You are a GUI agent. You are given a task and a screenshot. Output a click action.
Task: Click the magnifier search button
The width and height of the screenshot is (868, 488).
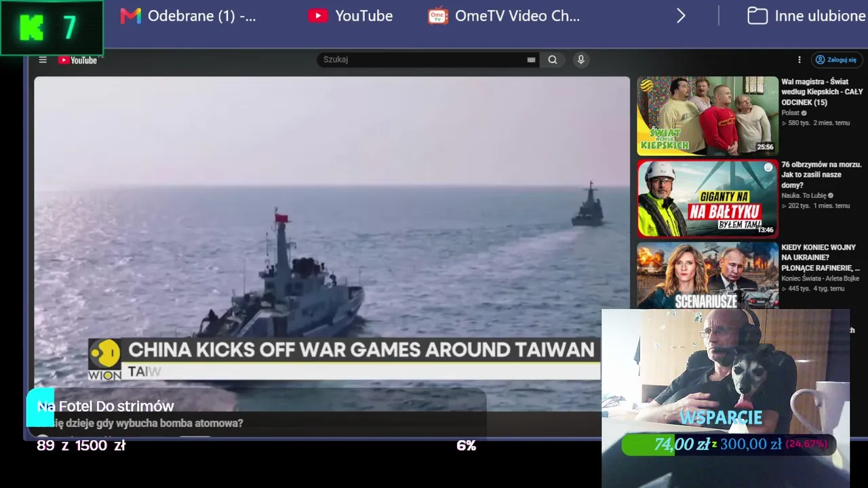pyautogui.click(x=553, y=60)
